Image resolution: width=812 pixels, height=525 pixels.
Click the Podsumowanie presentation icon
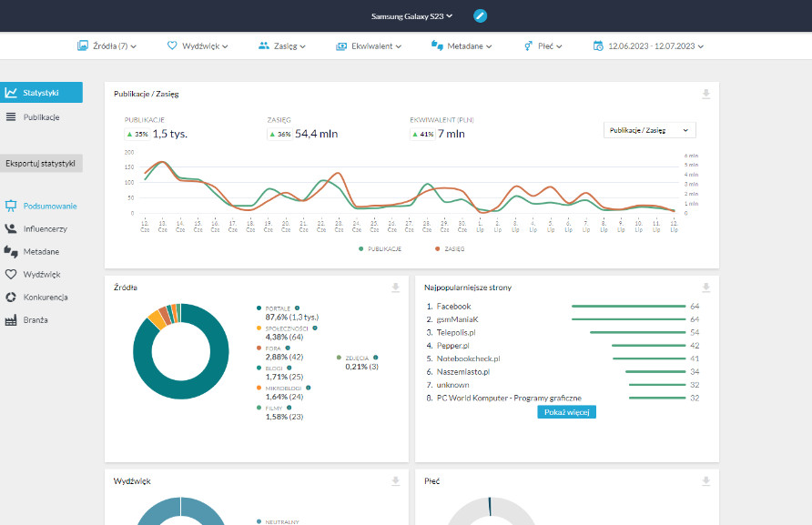pyautogui.click(x=11, y=206)
